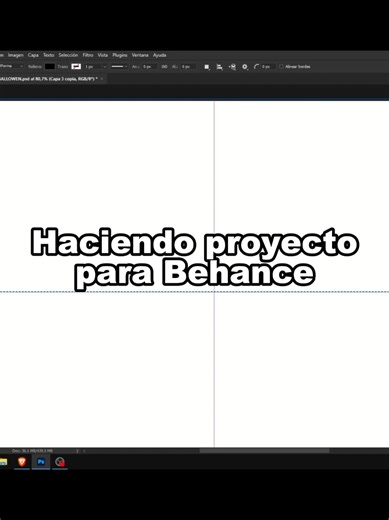Open the Texto menu
Image resolution: width=389 pixels, height=520 pixels.
(x=48, y=55)
